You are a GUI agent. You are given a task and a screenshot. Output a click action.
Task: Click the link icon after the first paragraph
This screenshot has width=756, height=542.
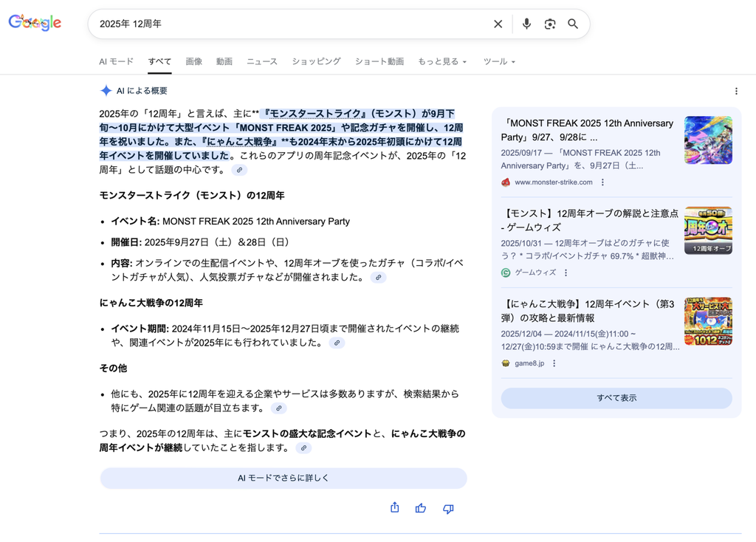click(x=238, y=170)
